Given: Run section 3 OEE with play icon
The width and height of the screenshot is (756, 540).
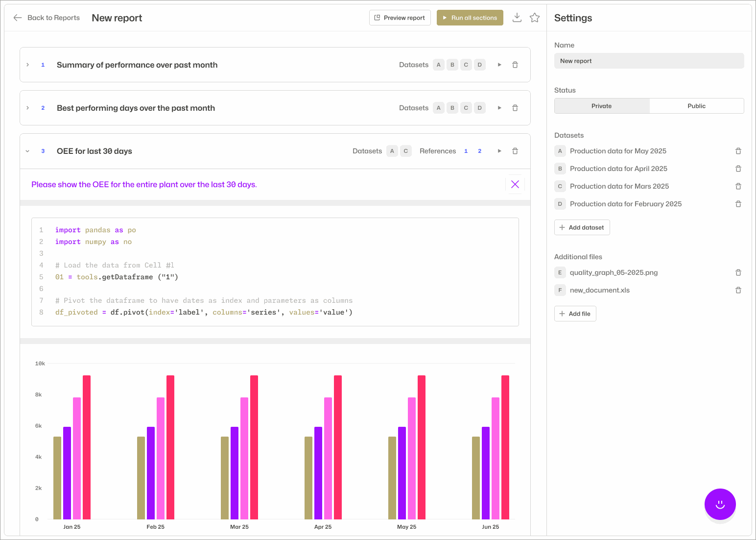Looking at the screenshot, I should [x=499, y=151].
